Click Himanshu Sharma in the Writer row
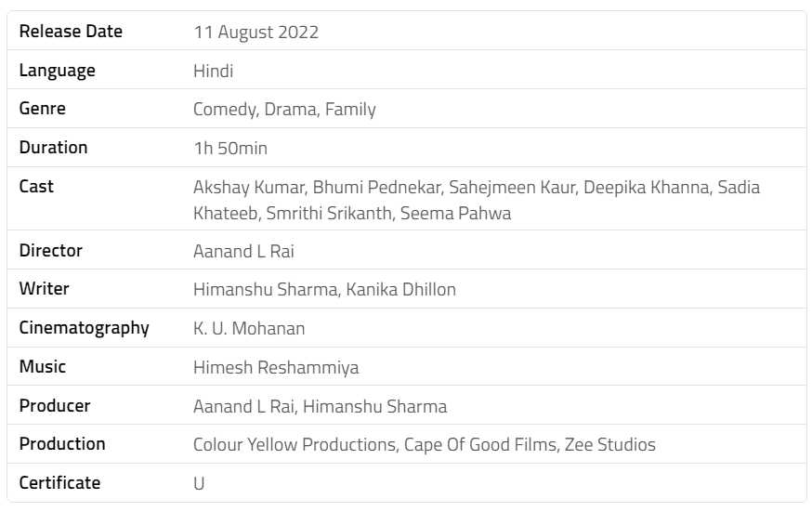The width and height of the screenshot is (812, 512). coord(265,290)
